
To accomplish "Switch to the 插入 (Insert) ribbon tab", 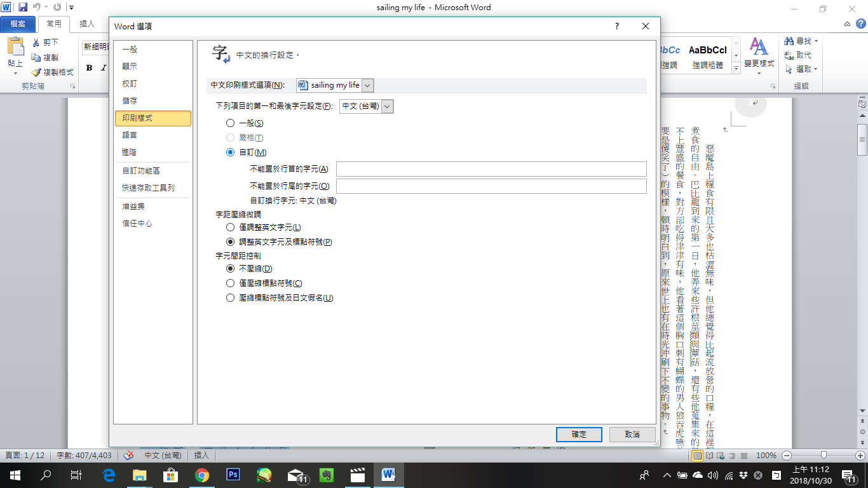I will pyautogui.click(x=87, y=24).
